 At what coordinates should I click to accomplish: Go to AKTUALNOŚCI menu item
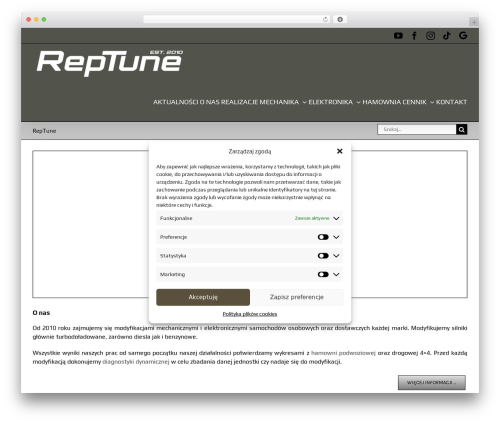click(175, 102)
